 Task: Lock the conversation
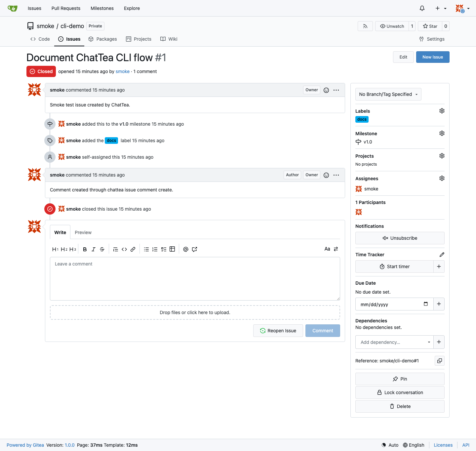pyautogui.click(x=400, y=392)
